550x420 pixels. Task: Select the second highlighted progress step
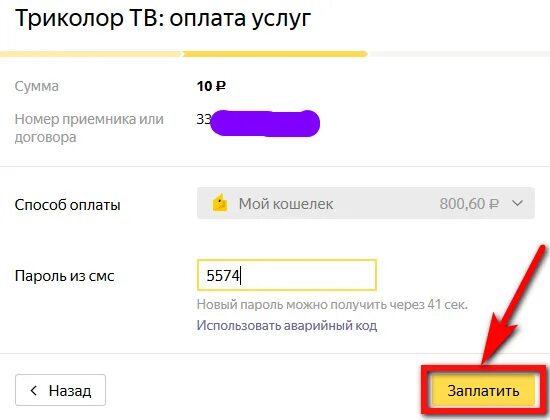click(275, 54)
